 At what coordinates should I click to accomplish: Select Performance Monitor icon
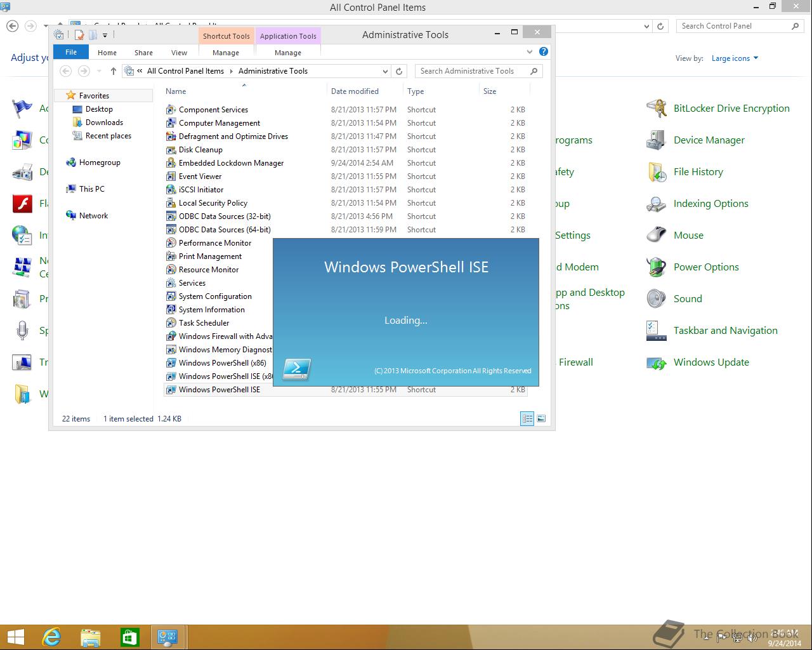(171, 243)
